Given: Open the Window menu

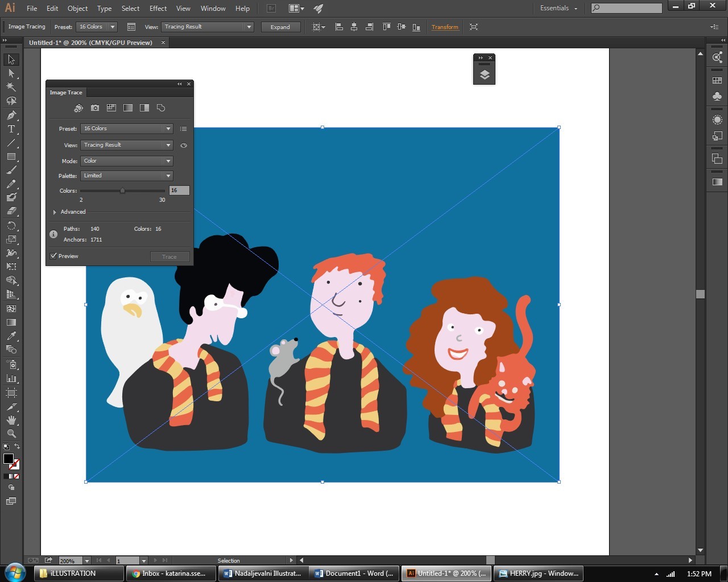Looking at the screenshot, I should click(213, 9).
